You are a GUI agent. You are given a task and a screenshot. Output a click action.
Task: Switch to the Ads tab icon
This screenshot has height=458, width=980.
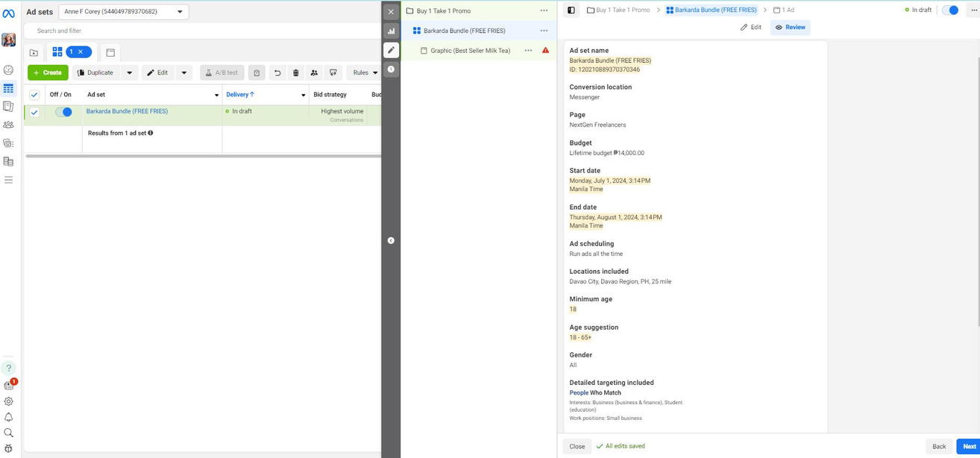(110, 53)
